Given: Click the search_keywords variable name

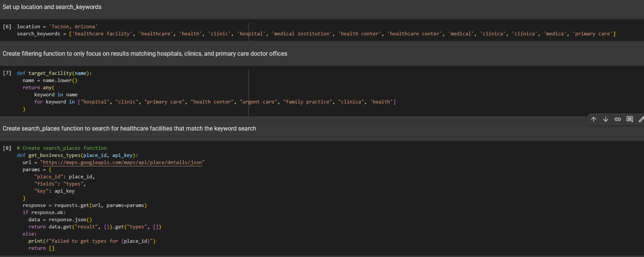Looking at the screenshot, I should tap(38, 34).
